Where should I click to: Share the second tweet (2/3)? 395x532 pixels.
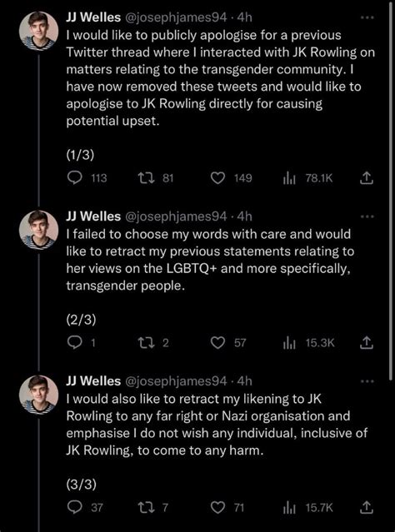(x=367, y=343)
